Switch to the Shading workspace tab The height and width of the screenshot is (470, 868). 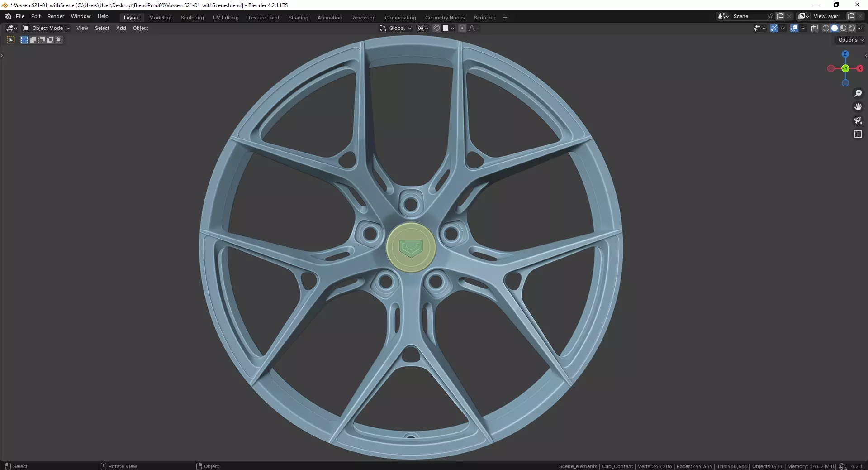coord(298,18)
